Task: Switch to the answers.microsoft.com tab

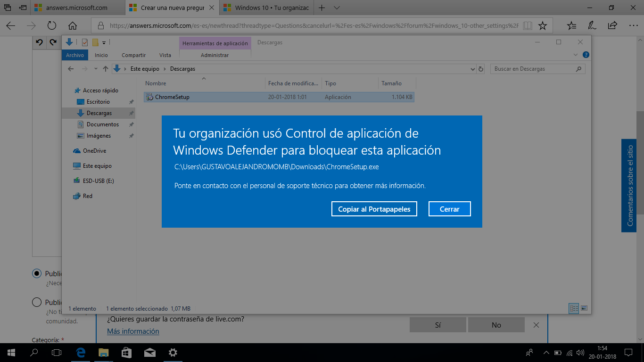Action: [x=78, y=8]
